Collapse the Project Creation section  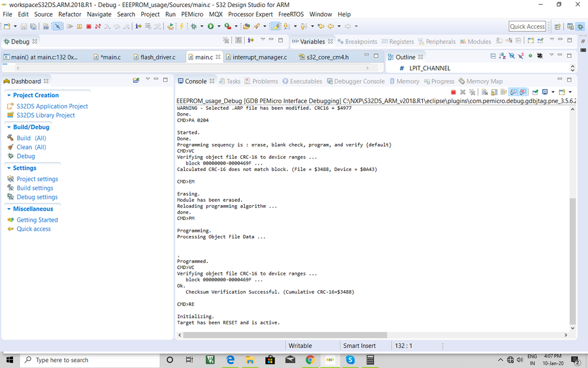tap(9, 96)
